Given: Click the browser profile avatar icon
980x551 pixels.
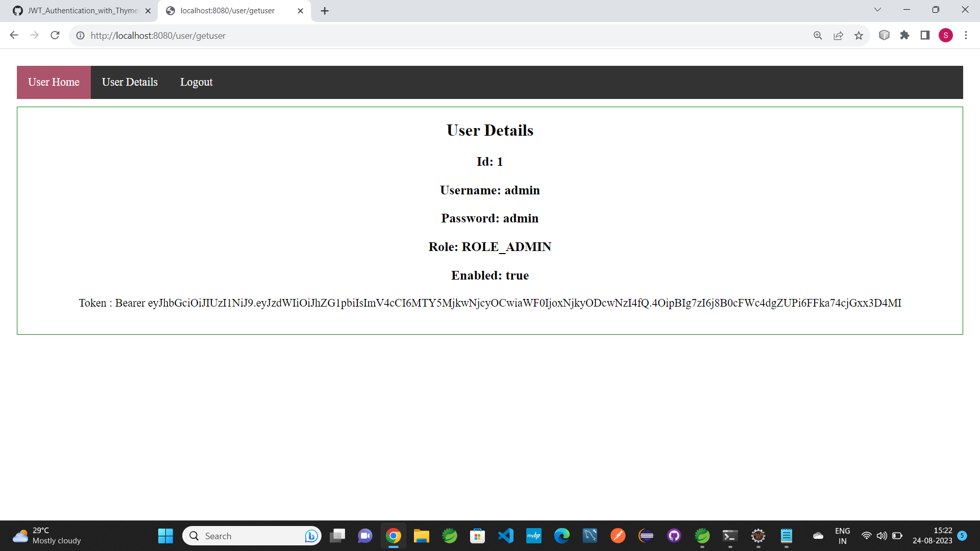Looking at the screenshot, I should click(x=946, y=36).
